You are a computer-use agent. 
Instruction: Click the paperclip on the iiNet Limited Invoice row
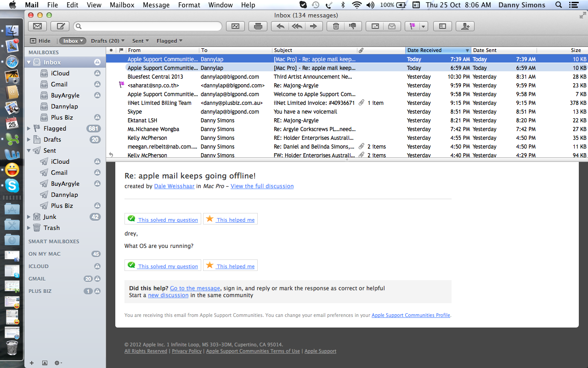pyautogui.click(x=361, y=103)
